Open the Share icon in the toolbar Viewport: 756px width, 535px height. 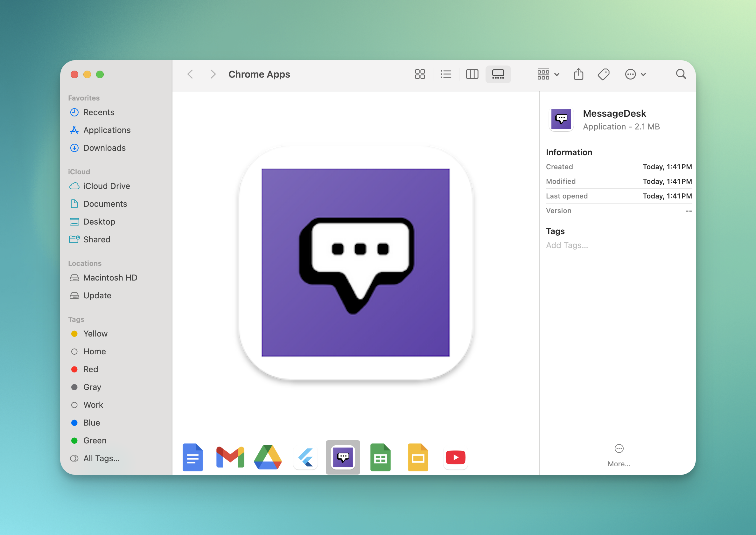[578, 74]
